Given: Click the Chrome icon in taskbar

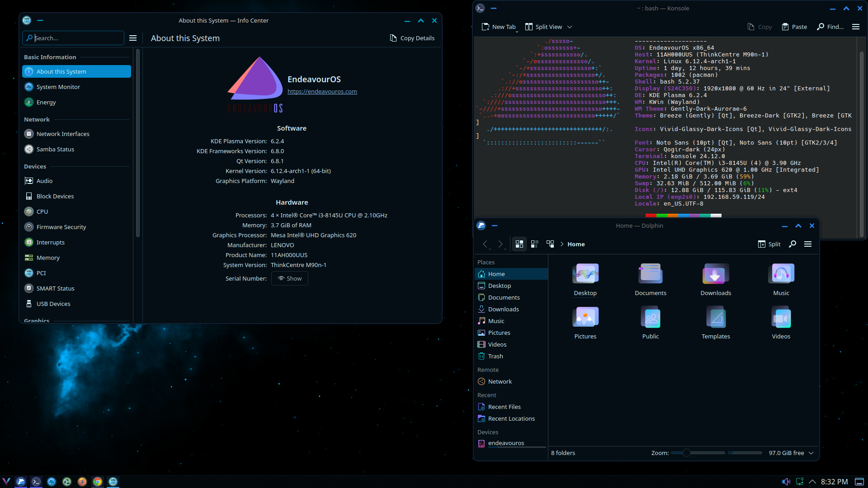Looking at the screenshot, I should [x=98, y=482].
